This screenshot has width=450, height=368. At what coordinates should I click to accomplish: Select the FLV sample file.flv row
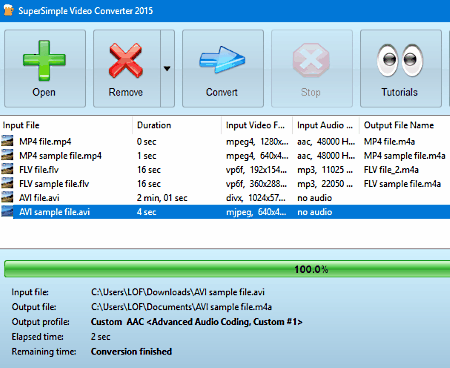click(x=225, y=184)
